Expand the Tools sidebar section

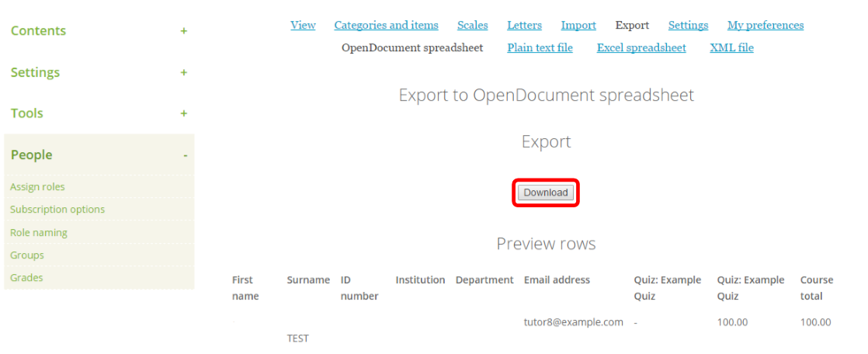click(x=183, y=113)
